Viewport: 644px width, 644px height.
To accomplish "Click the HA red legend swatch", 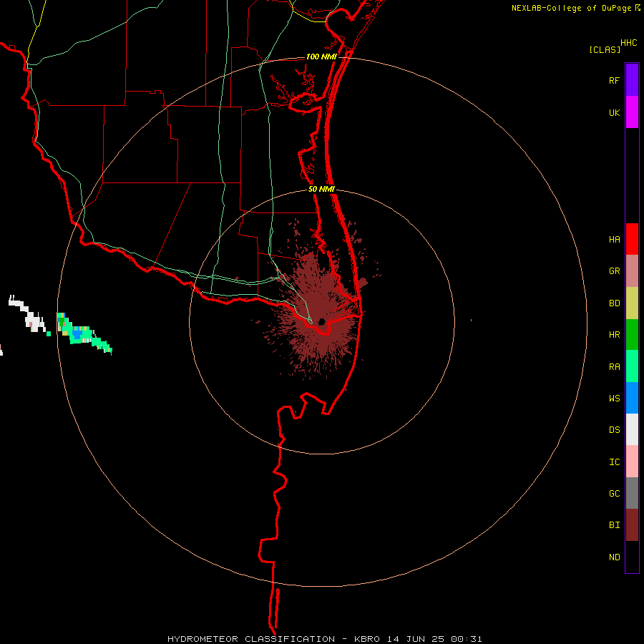I will (x=632, y=239).
